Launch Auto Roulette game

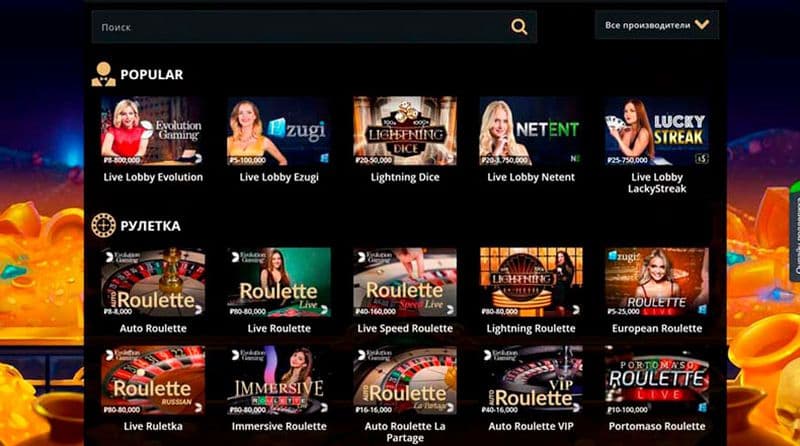click(153, 282)
